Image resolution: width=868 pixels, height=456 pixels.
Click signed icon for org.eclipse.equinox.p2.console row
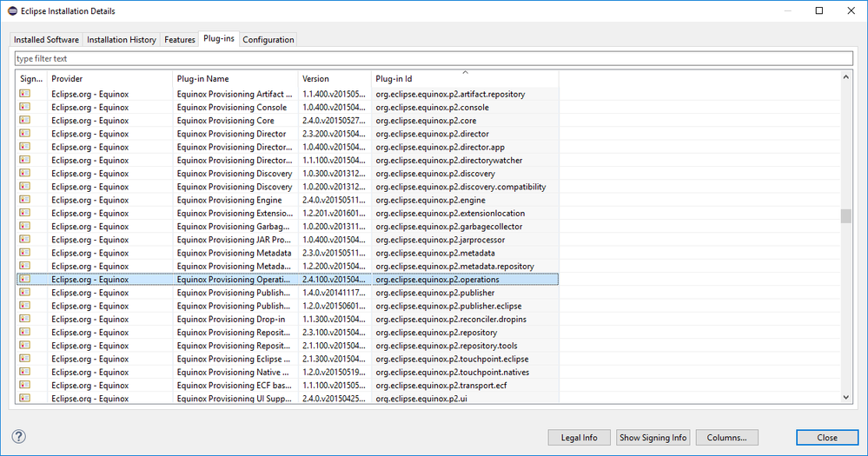tap(24, 107)
